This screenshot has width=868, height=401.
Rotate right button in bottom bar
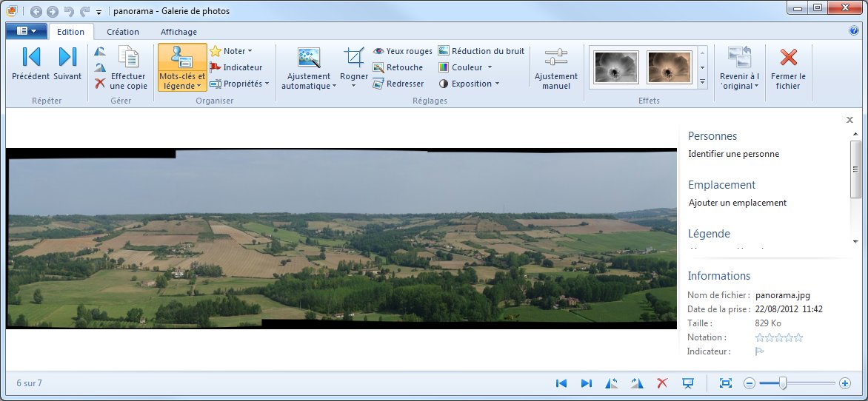tap(637, 383)
